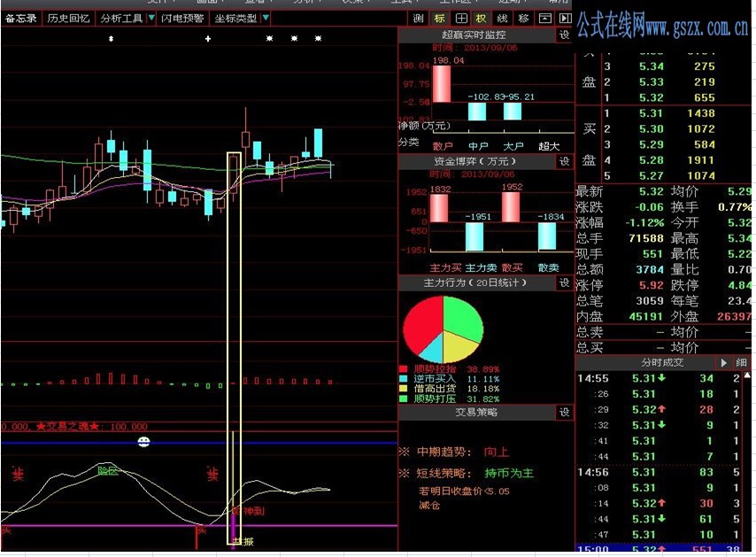Click the 主力卖 label under chart
Viewport: 756px width, 557px height.
(481, 268)
